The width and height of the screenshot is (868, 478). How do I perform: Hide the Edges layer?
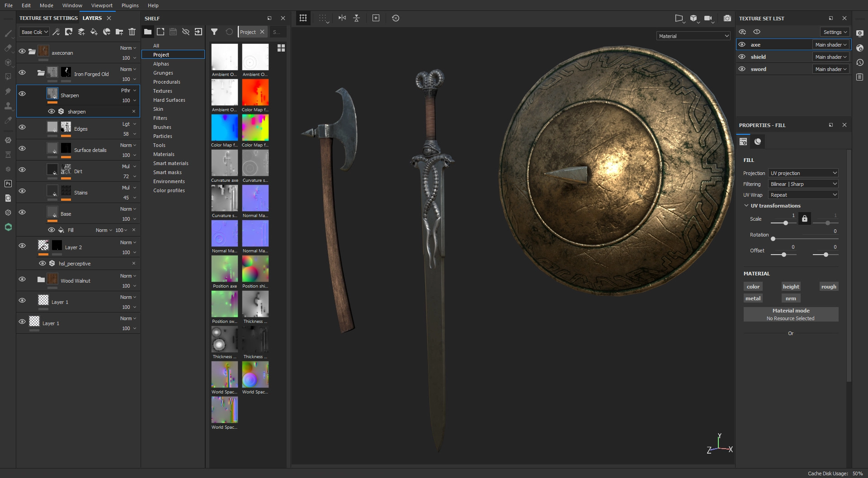pyautogui.click(x=22, y=127)
